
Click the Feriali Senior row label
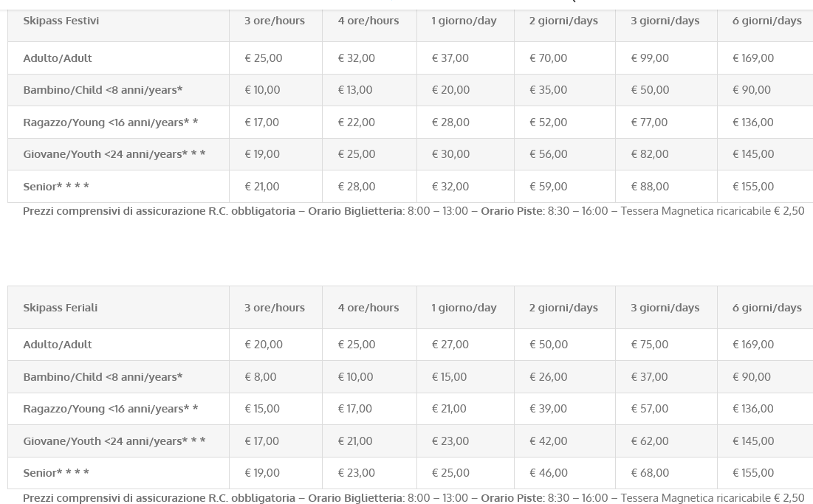(56, 473)
